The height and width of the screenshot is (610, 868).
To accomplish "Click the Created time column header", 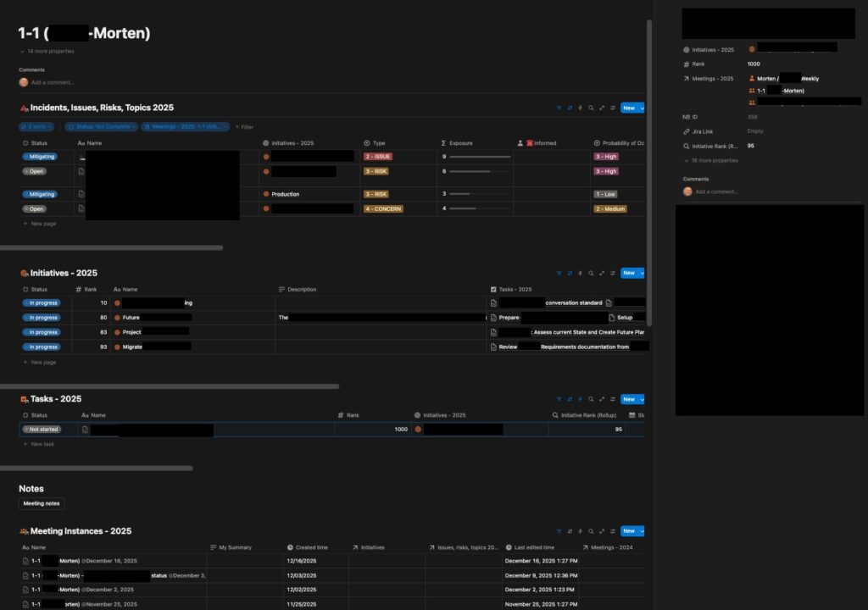I will pos(311,547).
